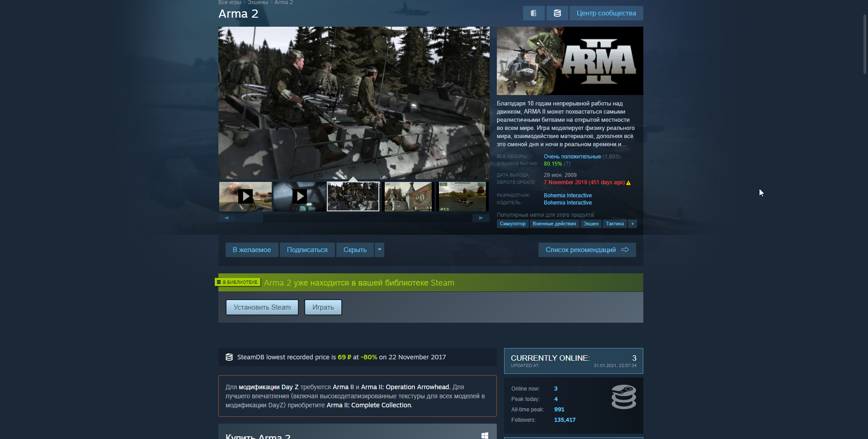Viewport: 868px width, 439px height.
Task: Click the (?) help mark by SteamDB rating
Action: tap(567, 164)
